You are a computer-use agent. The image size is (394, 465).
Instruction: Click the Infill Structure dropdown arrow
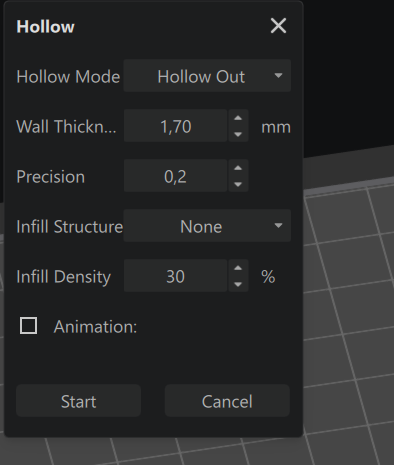click(x=278, y=226)
